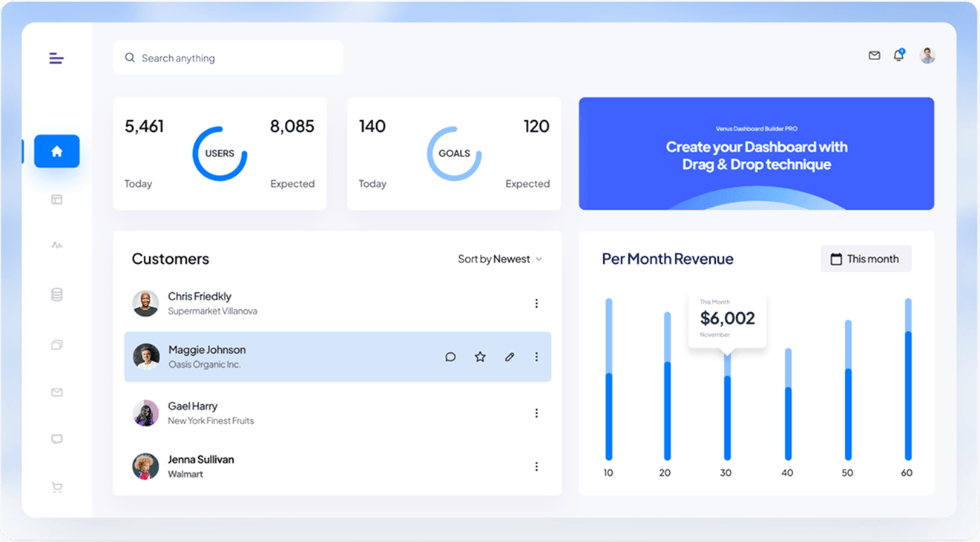Message Maggie Johnson via chat icon
The image size is (980, 542).
(x=450, y=357)
